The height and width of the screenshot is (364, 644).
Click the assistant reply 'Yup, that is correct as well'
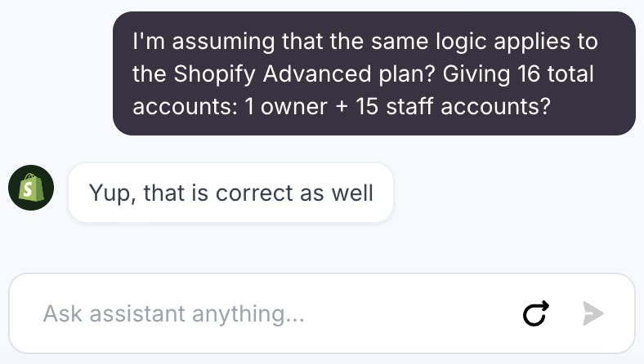[230, 193]
